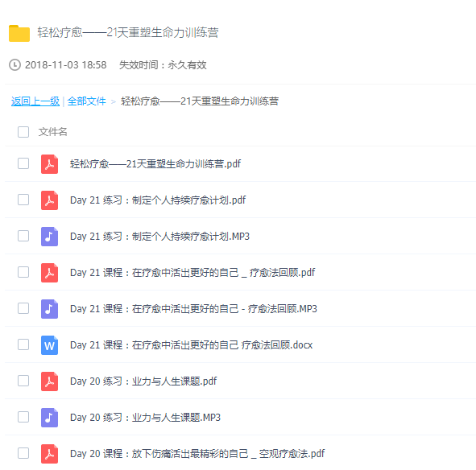Open Day 20 练习：业力与人生课题.pdf
The image size is (476, 470).
tap(143, 381)
